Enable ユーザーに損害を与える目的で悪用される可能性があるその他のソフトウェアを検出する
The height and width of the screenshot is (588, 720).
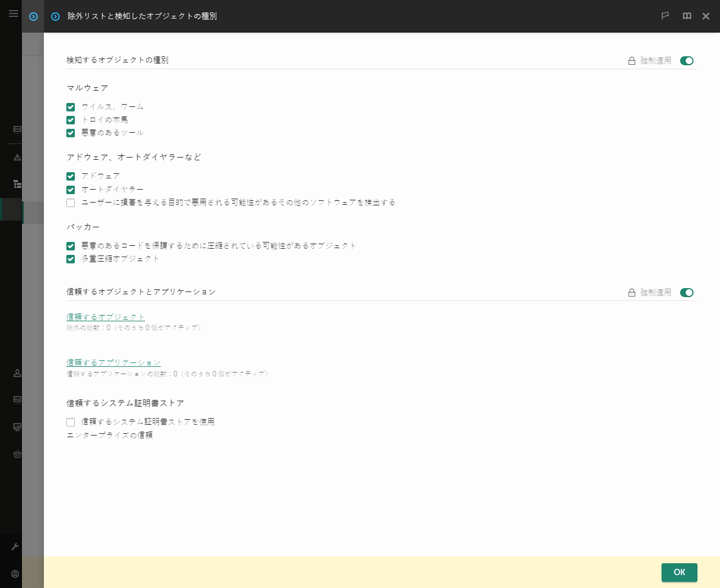pyautogui.click(x=70, y=203)
